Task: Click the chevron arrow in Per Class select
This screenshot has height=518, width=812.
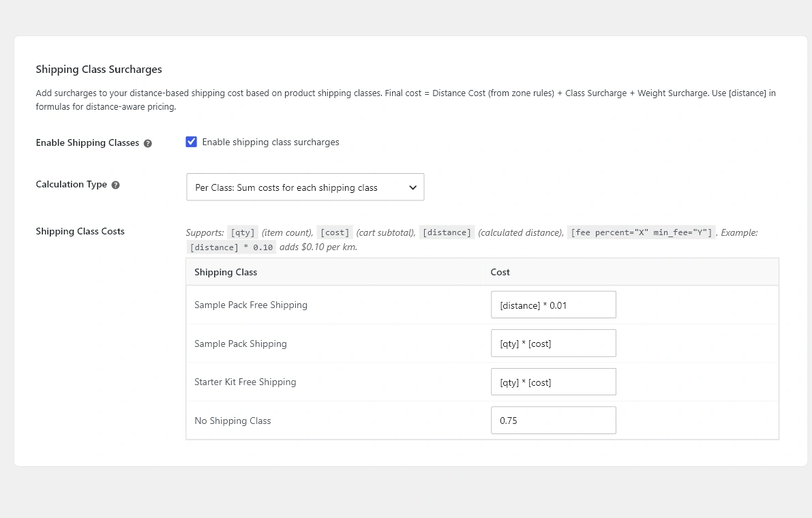Action: (412, 187)
